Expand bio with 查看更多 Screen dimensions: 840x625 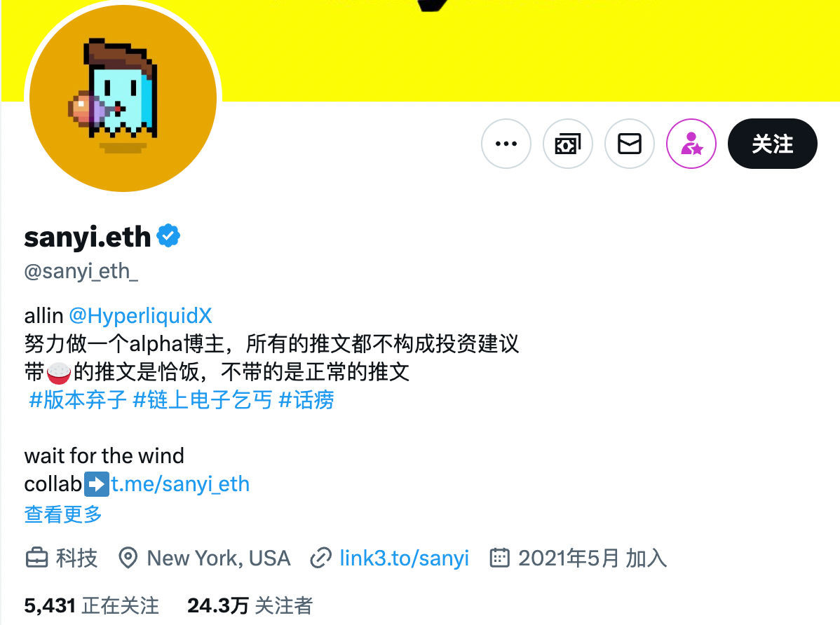coord(62,514)
